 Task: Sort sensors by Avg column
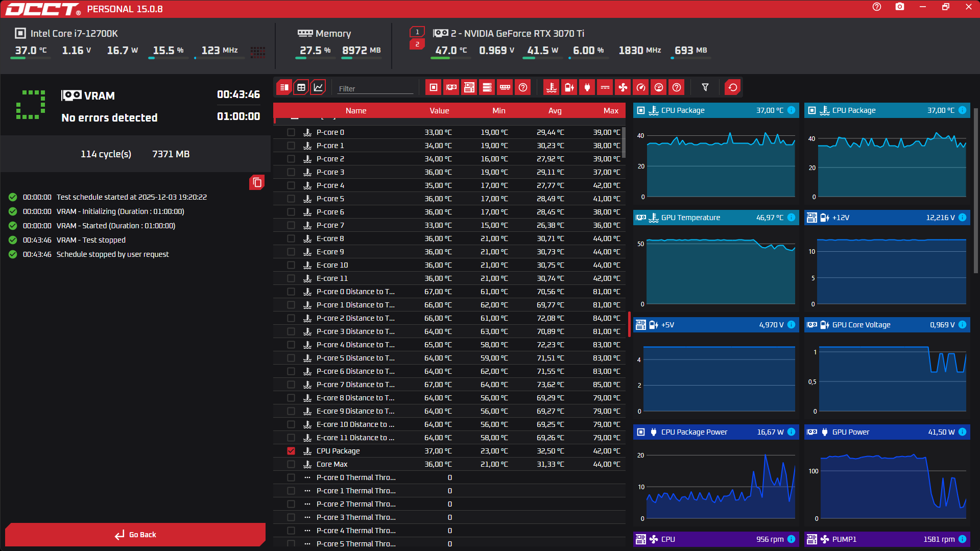click(x=555, y=111)
